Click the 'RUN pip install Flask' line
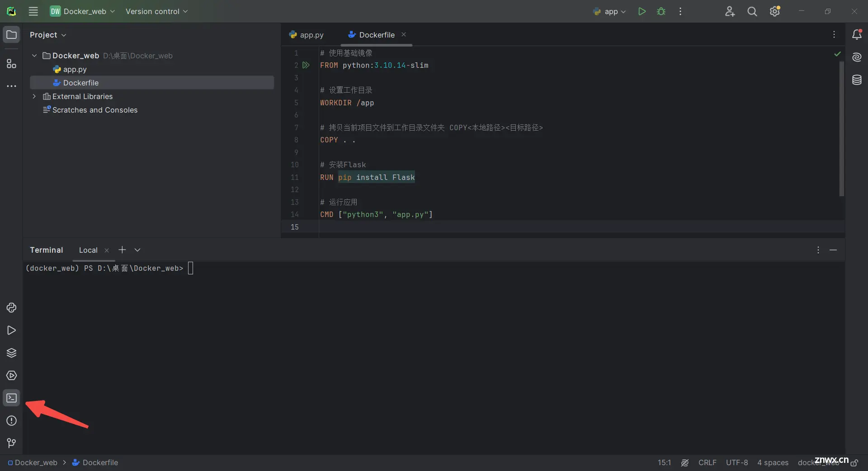This screenshot has width=868, height=471. click(x=367, y=177)
